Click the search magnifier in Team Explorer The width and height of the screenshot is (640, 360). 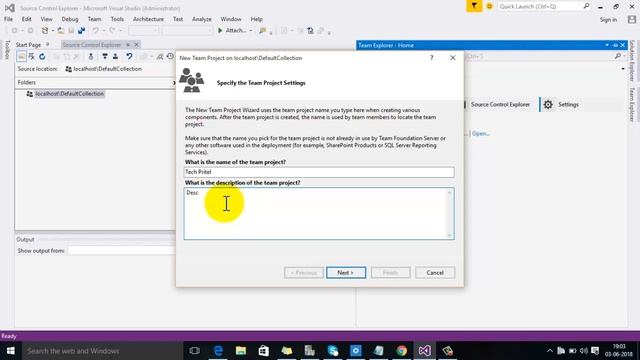pos(618,56)
